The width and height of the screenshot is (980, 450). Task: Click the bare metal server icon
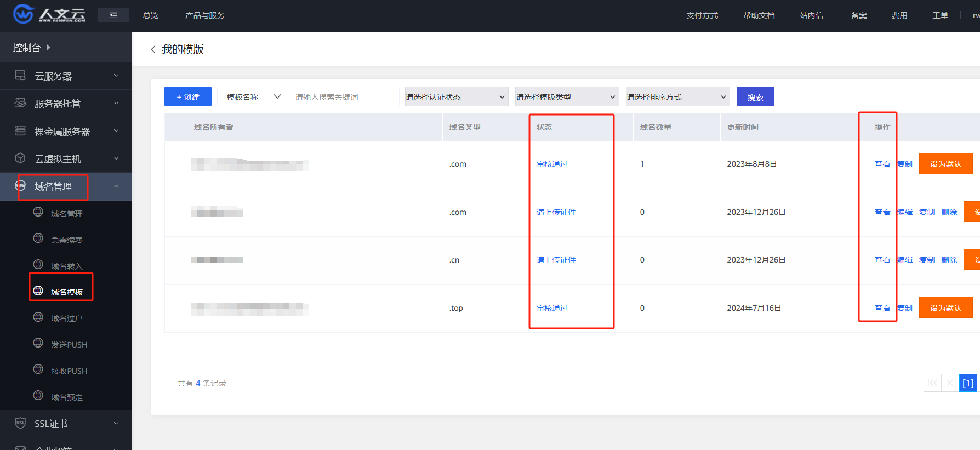(20, 130)
